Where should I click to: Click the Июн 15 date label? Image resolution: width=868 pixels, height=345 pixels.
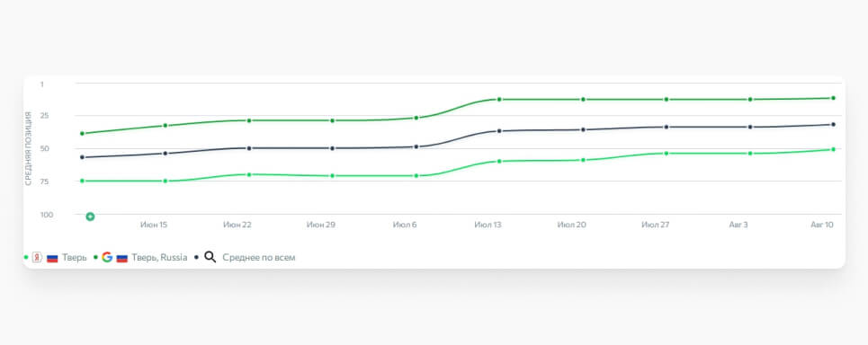point(154,225)
